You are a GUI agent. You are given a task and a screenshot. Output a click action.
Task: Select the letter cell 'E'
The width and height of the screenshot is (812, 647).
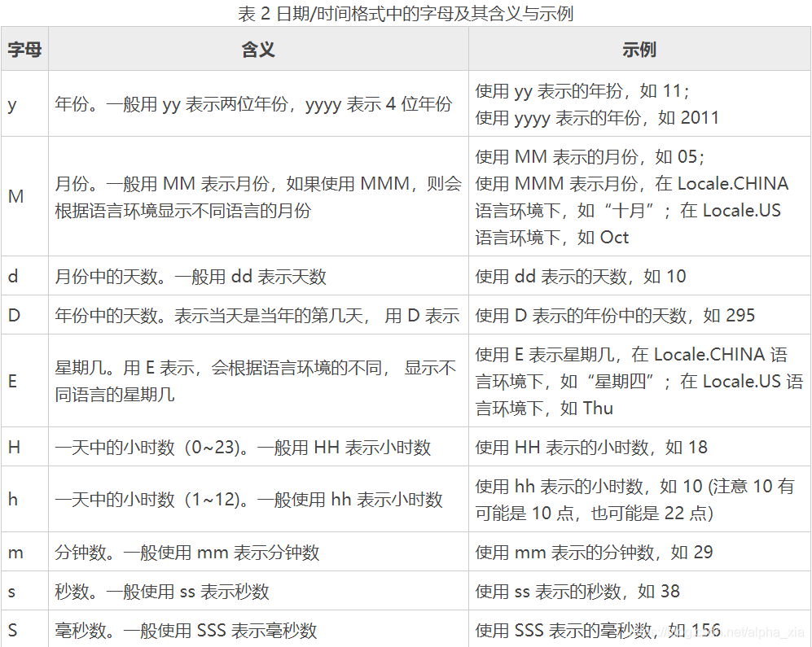(24, 381)
